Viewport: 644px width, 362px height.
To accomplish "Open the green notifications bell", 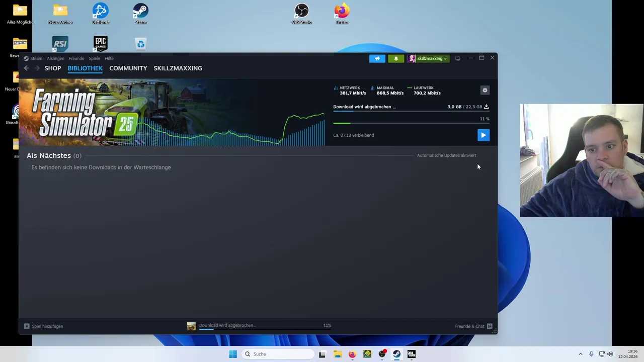I will click(396, 58).
